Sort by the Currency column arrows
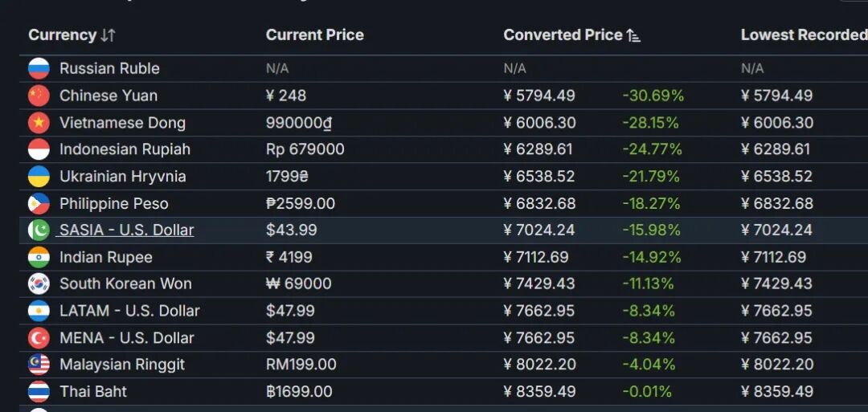The image size is (868, 412). [108, 35]
